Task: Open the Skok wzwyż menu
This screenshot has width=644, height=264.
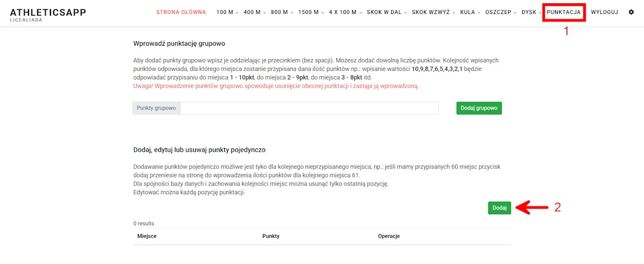Action: point(433,12)
